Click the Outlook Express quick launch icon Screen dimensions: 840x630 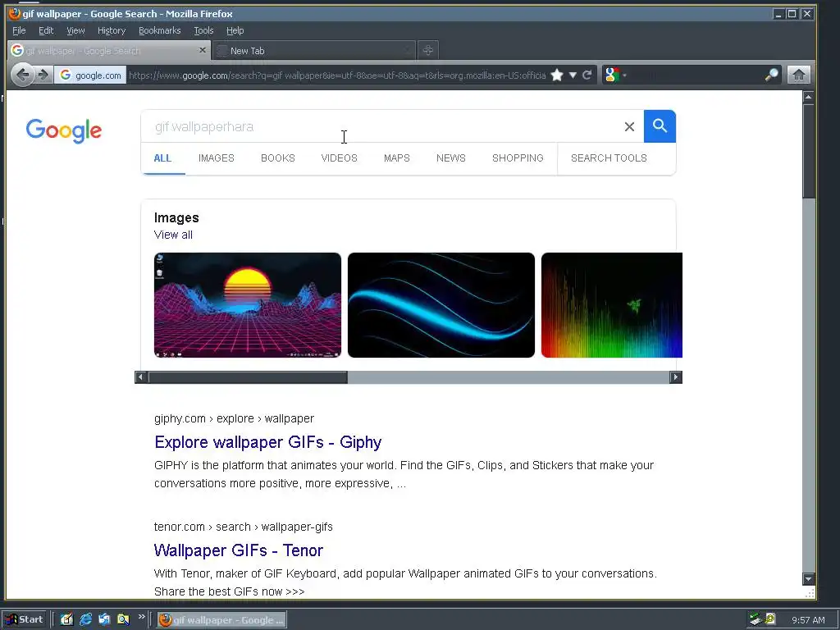click(104, 620)
